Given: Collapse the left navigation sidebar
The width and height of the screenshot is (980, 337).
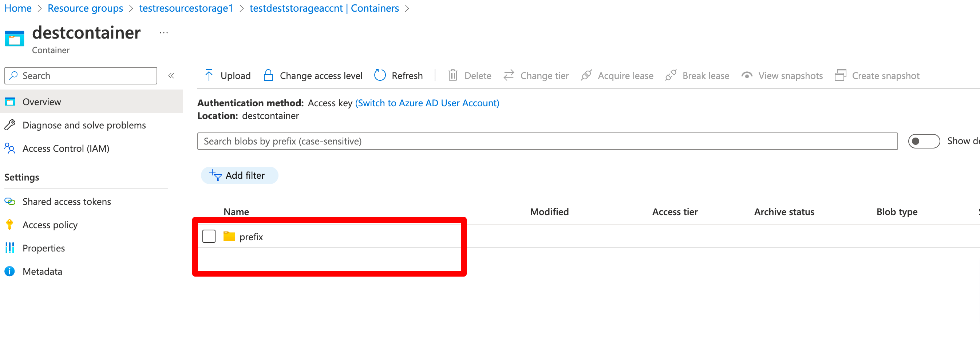Looking at the screenshot, I should click(171, 76).
